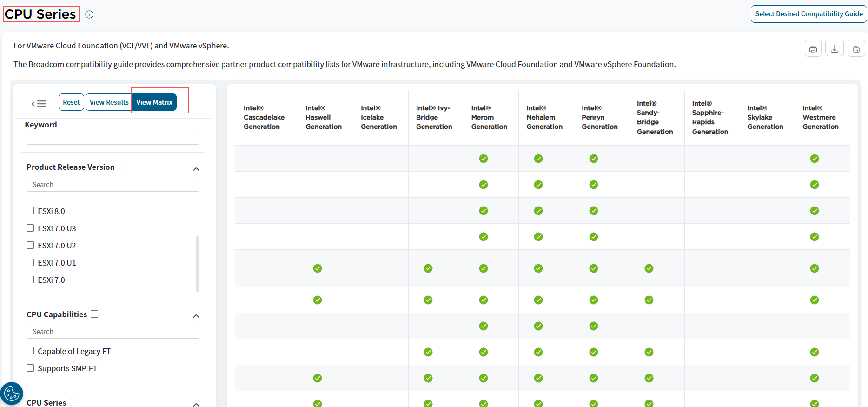The height and width of the screenshot is (407, 868).
Task: Collapse the Product Release Version section
Action: tap(196, 169)
